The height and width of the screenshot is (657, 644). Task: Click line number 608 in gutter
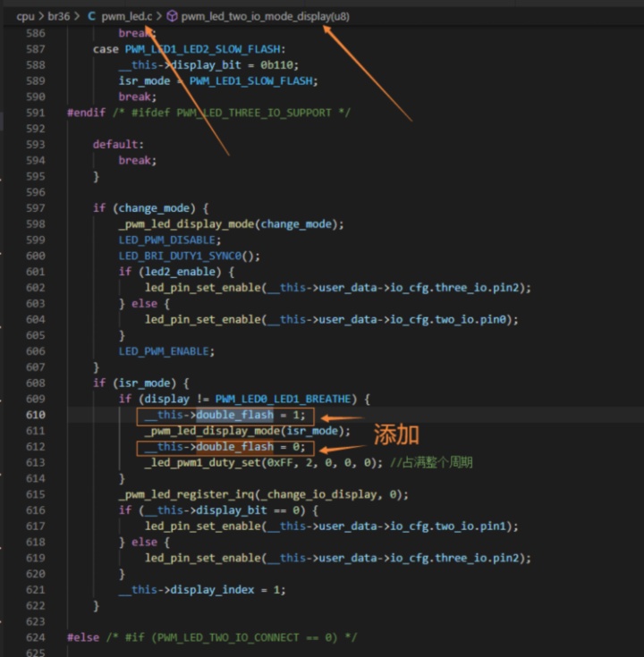pos(36,383)
